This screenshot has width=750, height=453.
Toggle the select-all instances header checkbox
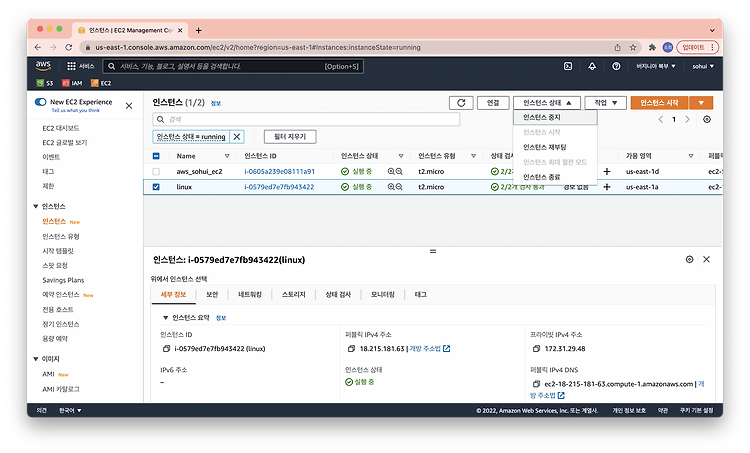[156, 156]
